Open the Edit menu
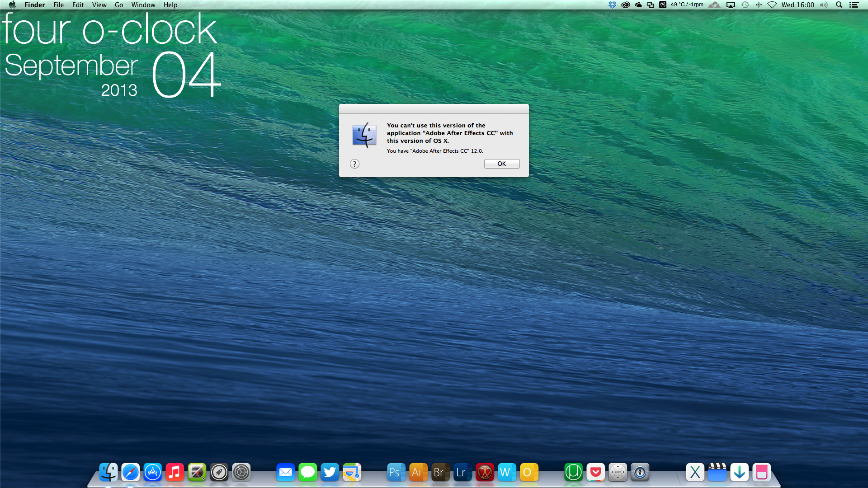The image size is (868, 488). point(78,5)
